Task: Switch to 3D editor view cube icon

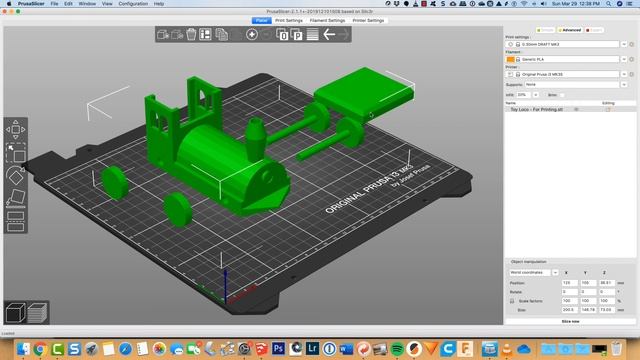Action: (16, 313)
